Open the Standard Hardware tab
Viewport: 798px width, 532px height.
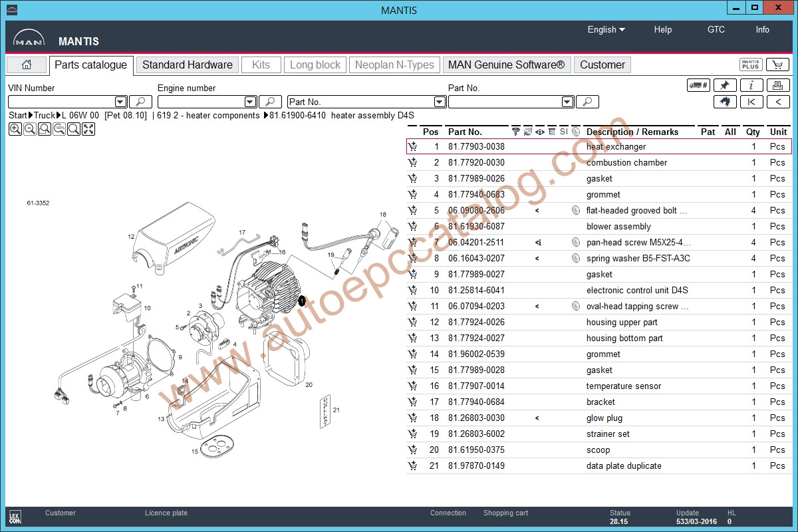click(x=188, y=65)
